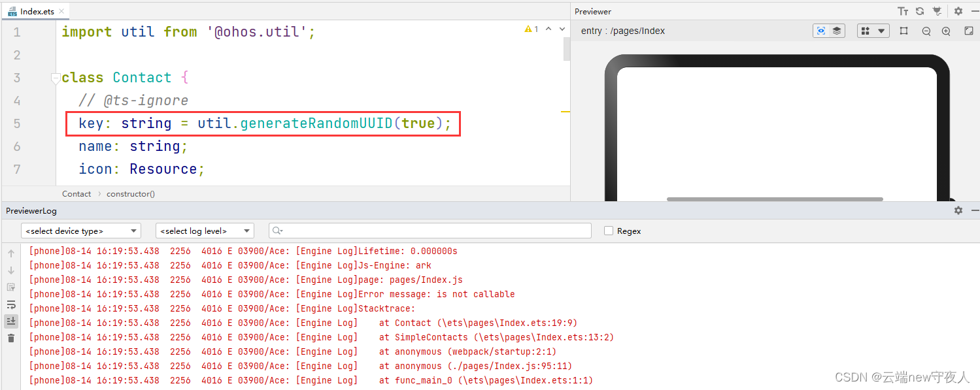Click 'icon: Resource;' code line
The height and width of the screenshot is (390, 980).
pyautogui.click(x=142, y=169)
